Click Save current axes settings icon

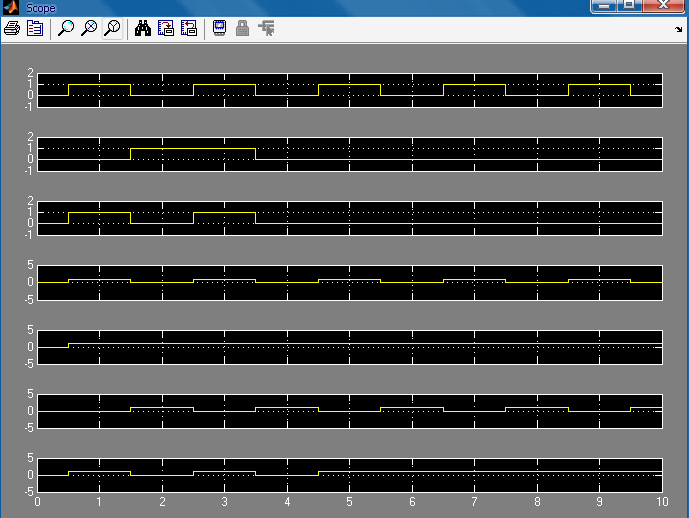[x=166, y=29]
